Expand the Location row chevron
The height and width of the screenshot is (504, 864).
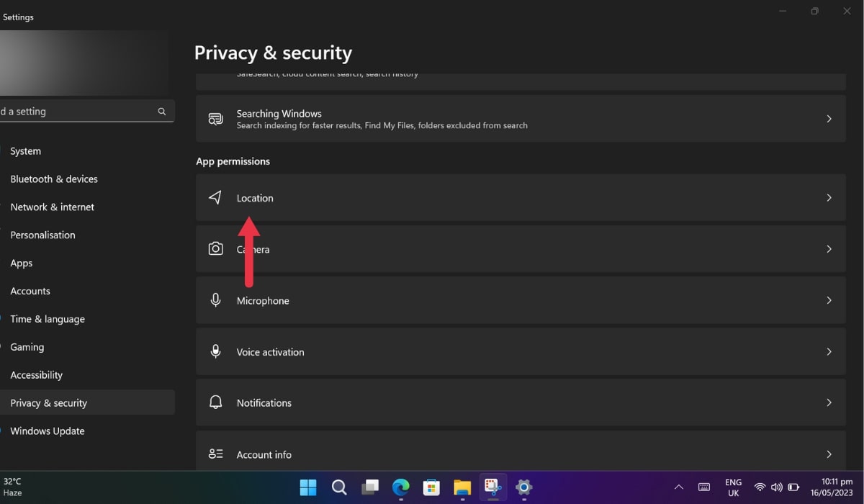(829, 197)
